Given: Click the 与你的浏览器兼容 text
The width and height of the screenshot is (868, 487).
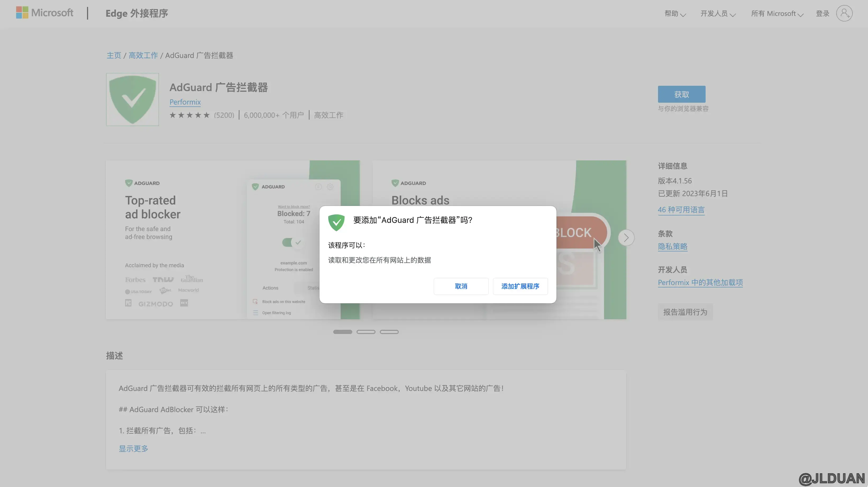Looking at the screenshot, I should pyautogui.click(x=683, y=109).
